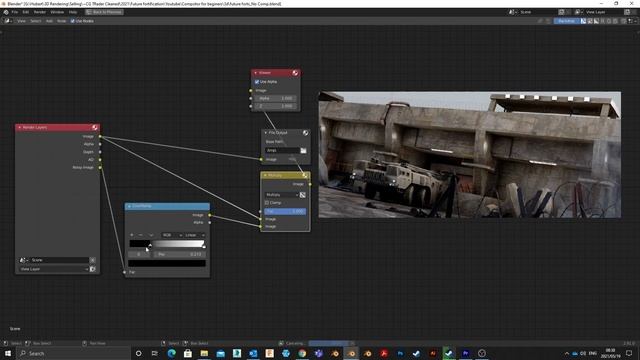Open the Edit menu
640x360 pixels.
(26, 12)
